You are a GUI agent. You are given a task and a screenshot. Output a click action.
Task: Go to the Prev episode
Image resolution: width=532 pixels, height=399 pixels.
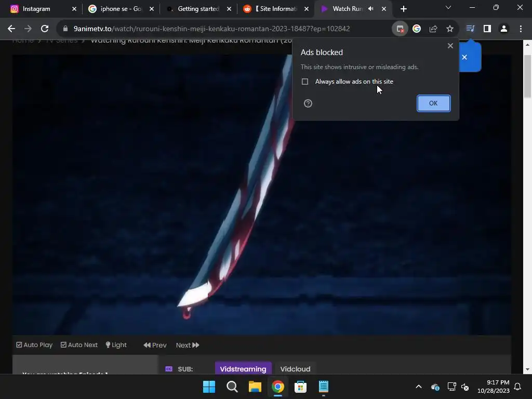[155, 345]
